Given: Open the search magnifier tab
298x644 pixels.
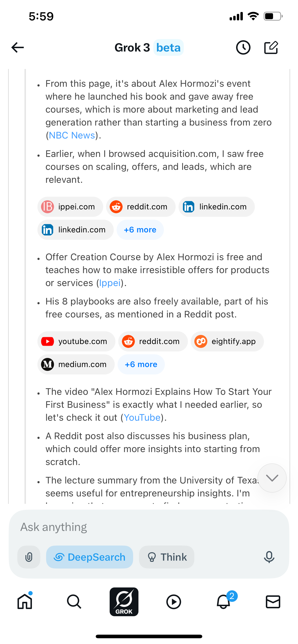Looking at the screenshot, I should tap(74, 602).
